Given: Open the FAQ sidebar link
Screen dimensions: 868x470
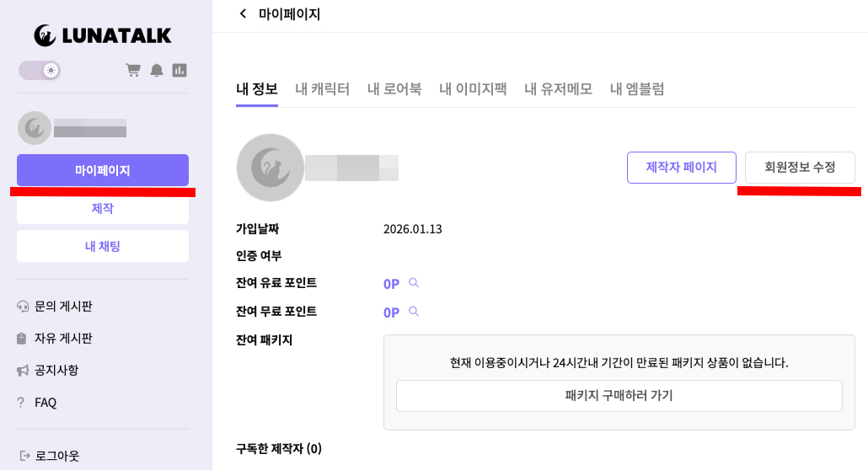Looking at the screenshot, I should [x=37, y=403].
